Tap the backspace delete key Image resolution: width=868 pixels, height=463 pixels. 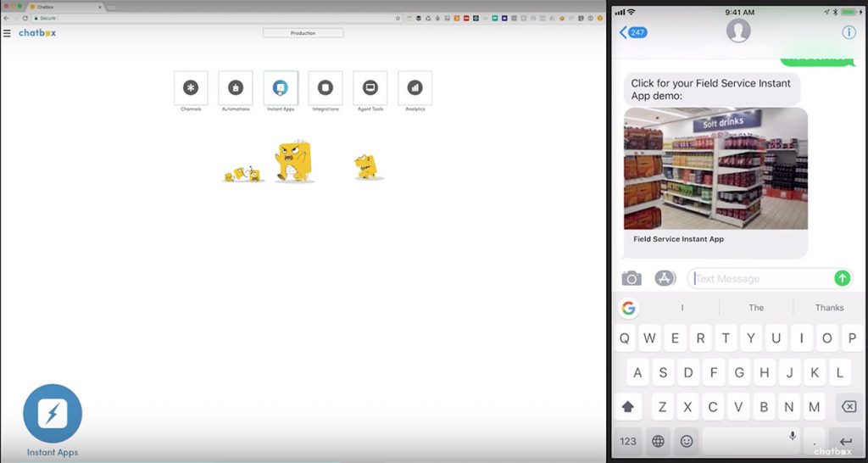pos(849,407)
